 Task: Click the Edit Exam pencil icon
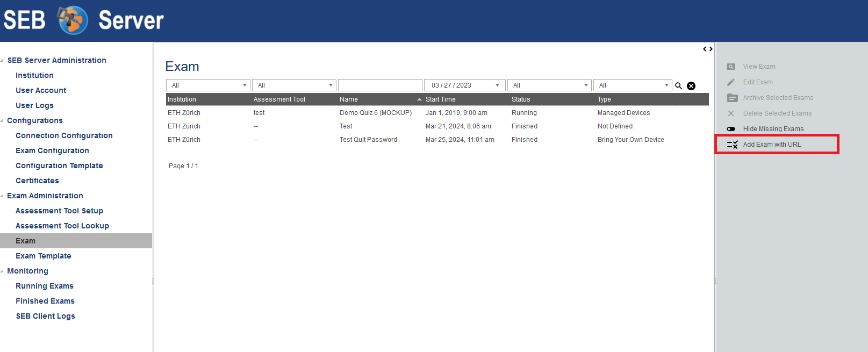(731, 82)
